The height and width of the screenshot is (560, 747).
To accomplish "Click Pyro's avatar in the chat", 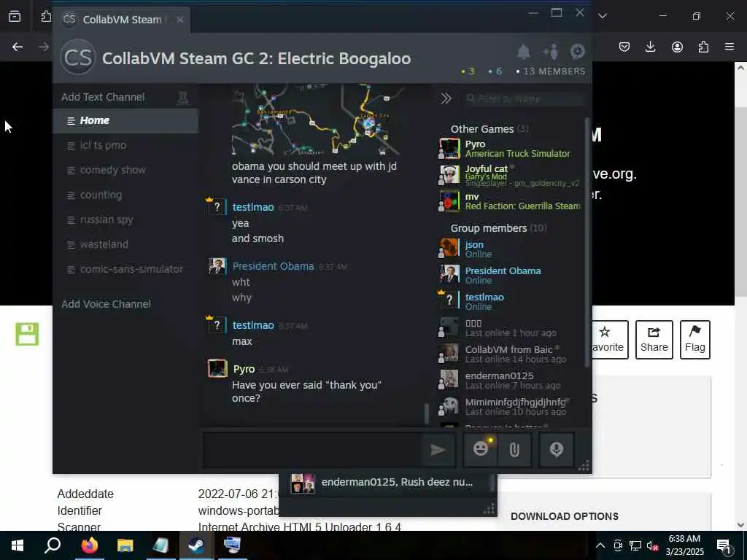I will click(x=217, y=368).
